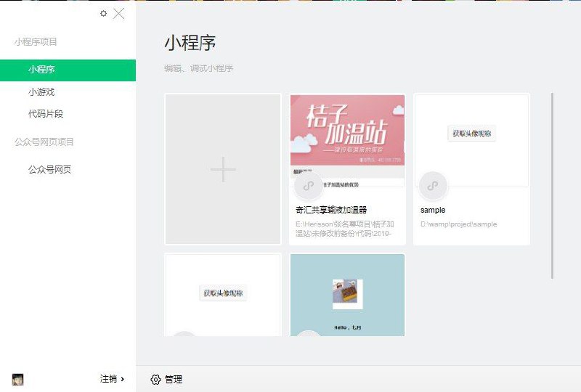Click project name 奇汇共享输液加温器
The height and width of the screenshot is (392, 581).
tap(331, 210)
